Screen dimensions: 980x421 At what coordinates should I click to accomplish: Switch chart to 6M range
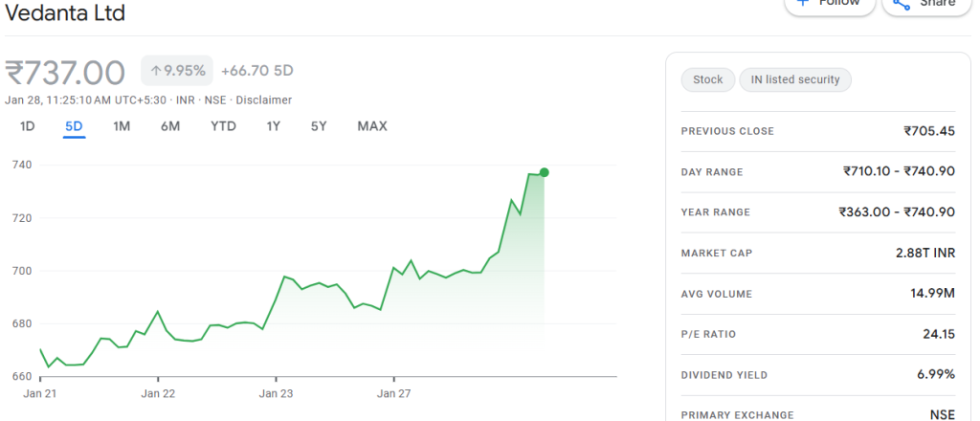tap(170, 127)
